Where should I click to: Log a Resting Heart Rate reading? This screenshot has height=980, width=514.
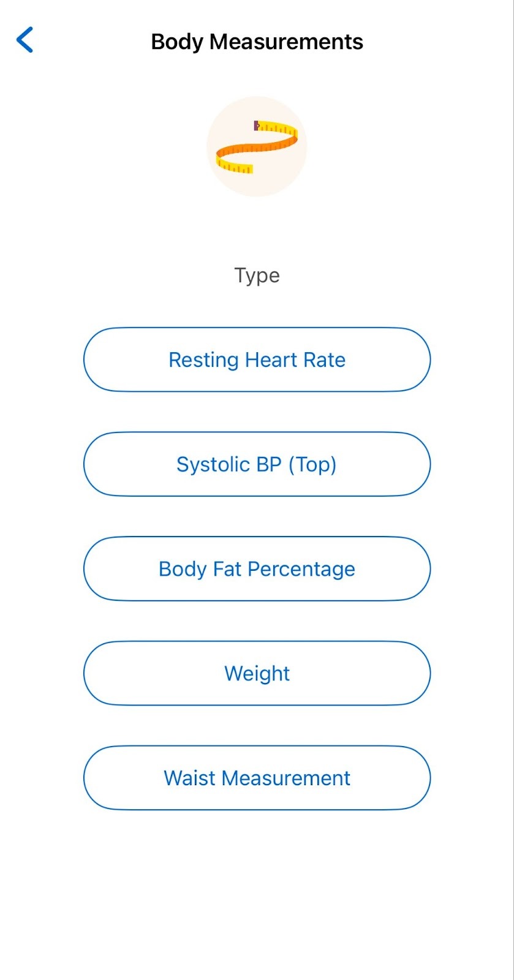257,360
